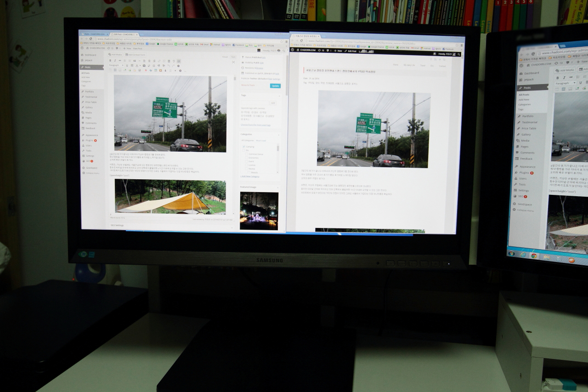Open Paragraph dropdown on right monitor editor
This screenshot has height=392, width=588.
pos(565,83)
